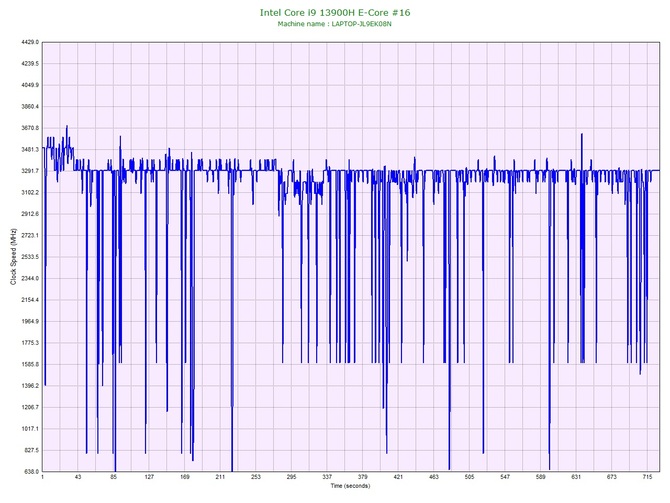Screen dimensions: 670x503
Task: Click the 715 seconds x-axis tick label
Action: tap(647, 477)
